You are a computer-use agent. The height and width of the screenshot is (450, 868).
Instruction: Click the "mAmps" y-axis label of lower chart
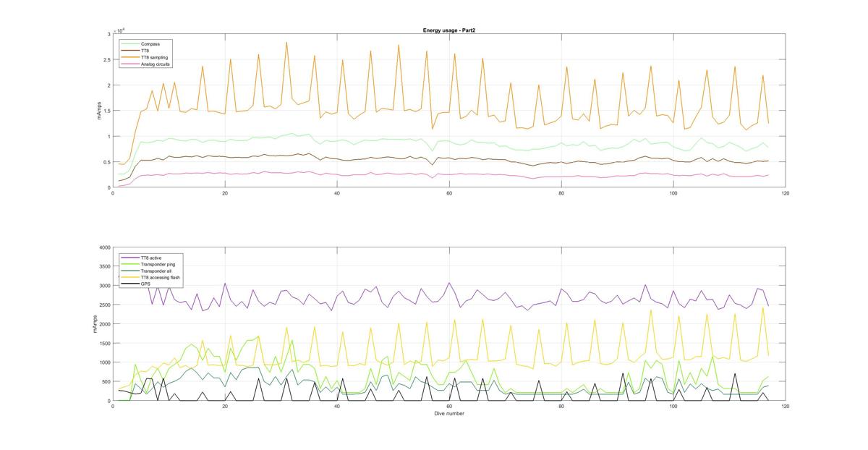click(x=94, y=324)
